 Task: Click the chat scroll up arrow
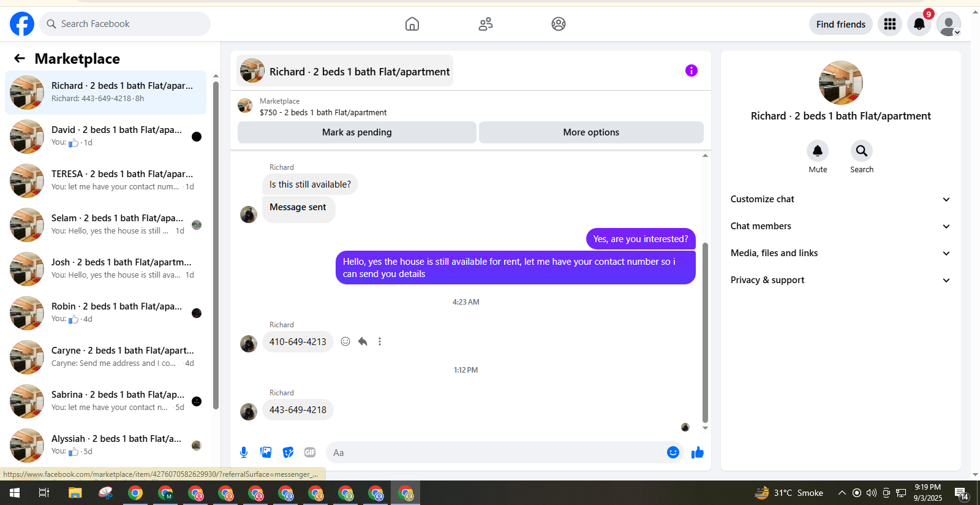pos(705,156)
